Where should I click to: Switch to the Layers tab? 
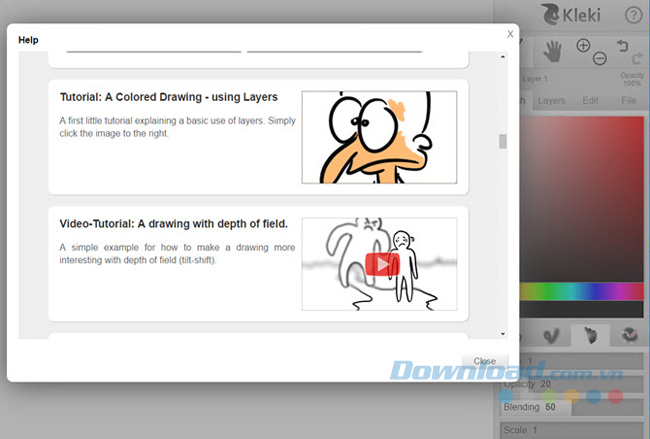(x=551, y=101)
